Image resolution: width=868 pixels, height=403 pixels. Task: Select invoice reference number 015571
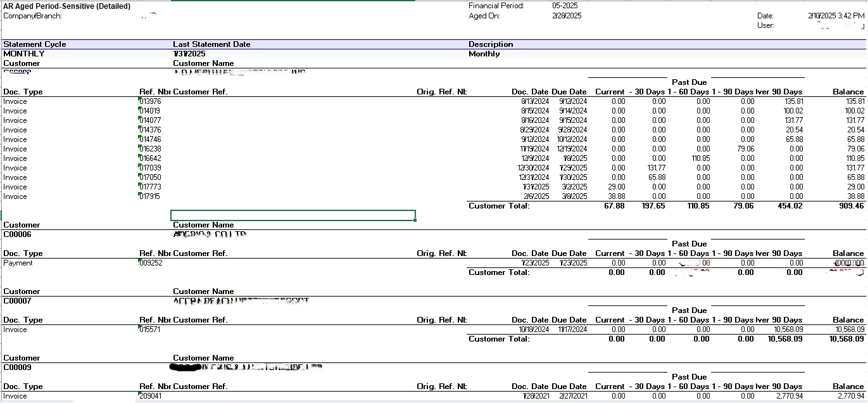point(150,329)
